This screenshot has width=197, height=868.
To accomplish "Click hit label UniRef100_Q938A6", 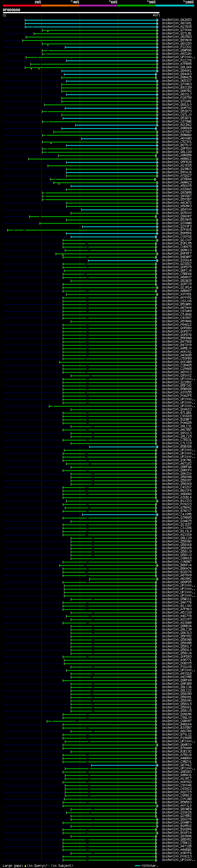I will coord(177,836).
